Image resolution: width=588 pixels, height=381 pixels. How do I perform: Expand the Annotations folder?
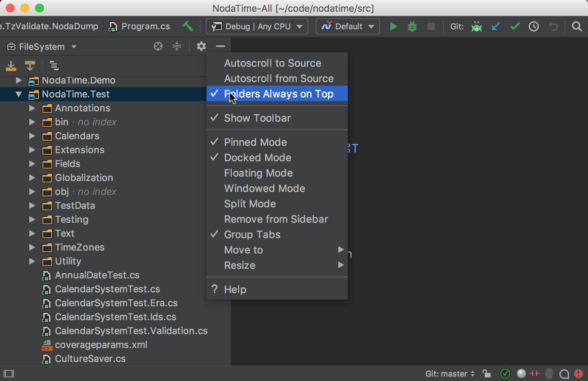coord(32,108)
